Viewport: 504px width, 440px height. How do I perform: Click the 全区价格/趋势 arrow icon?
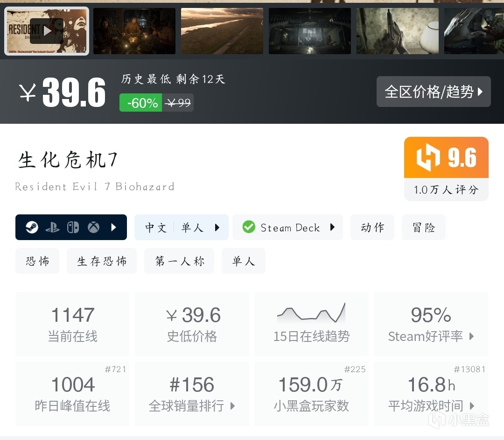pos(480,92)
